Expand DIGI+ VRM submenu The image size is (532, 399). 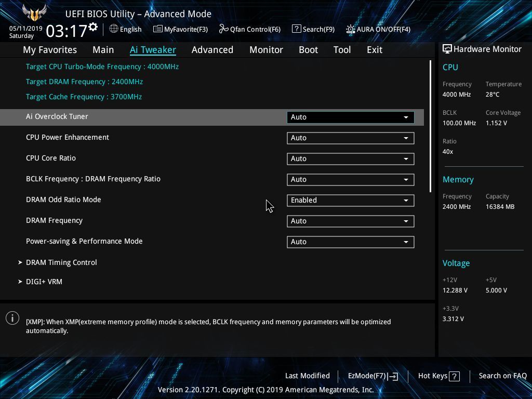point(44,282)
